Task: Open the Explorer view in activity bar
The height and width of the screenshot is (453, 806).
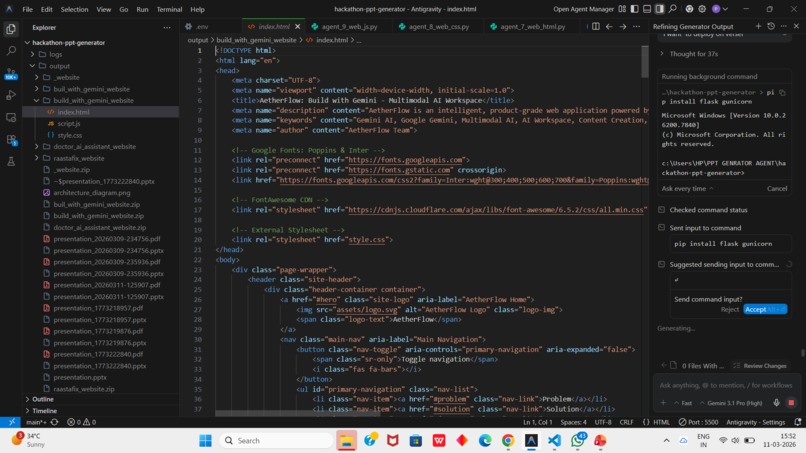Action: click(11, 29)
